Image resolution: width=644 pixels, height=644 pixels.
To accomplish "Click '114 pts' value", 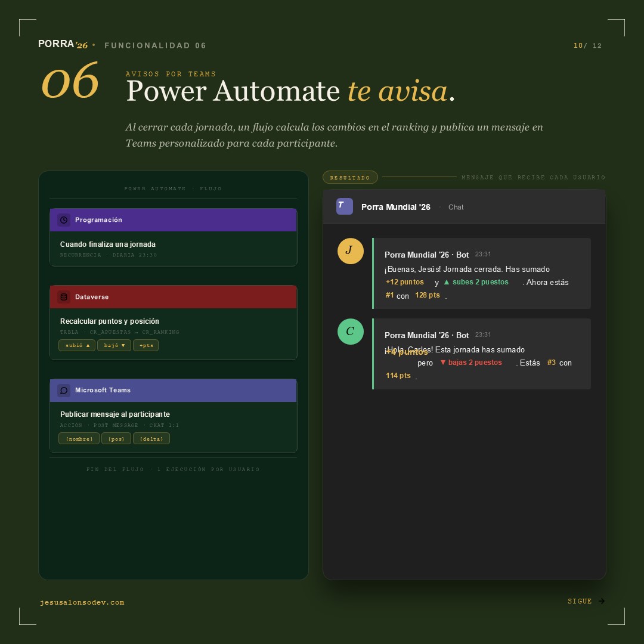I will pyautogui.click(x=398, y=376).
